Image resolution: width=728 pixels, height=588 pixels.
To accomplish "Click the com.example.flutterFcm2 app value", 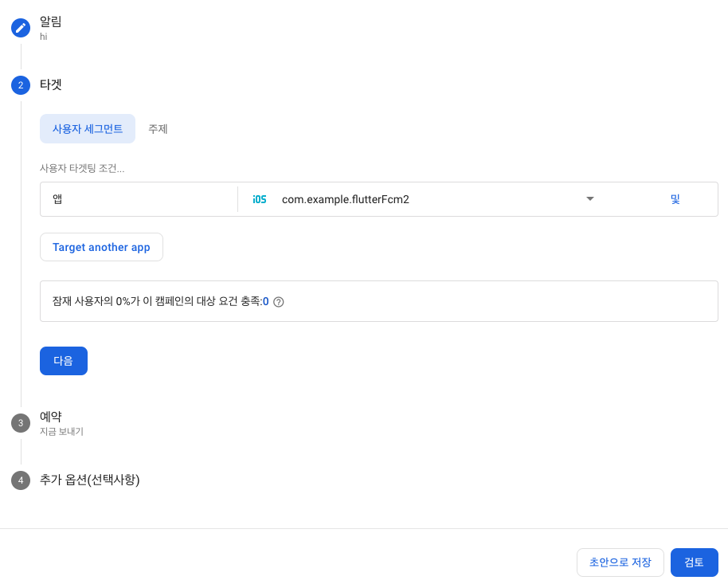I will (346, 199).
